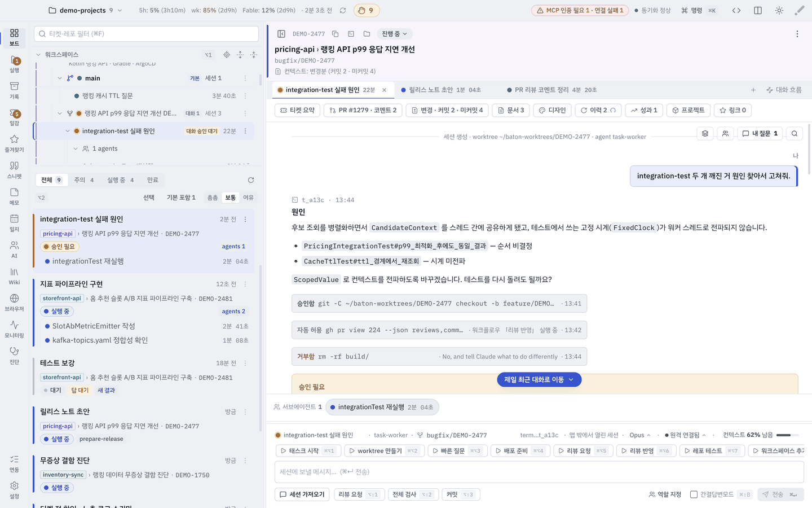Click the folder icon beside DEMO-2477
The height and width of the screenshot is (508, 812).
pos(367,34)
